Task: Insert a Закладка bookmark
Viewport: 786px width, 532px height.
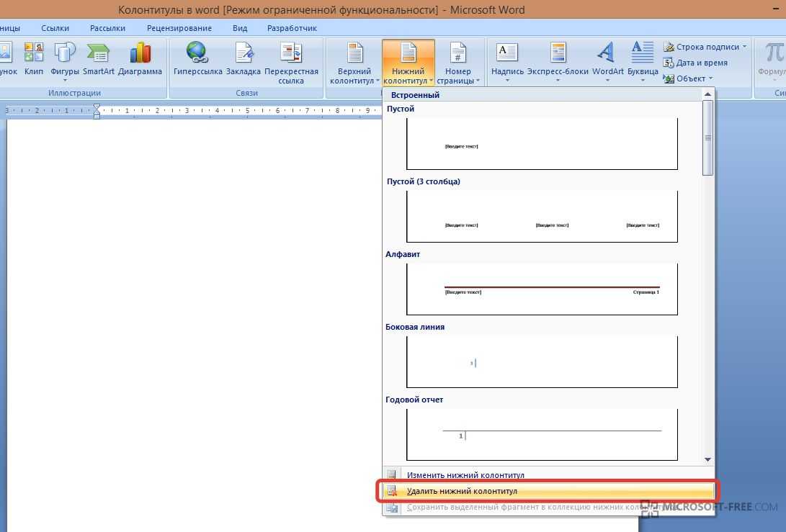Action: click(243, 58)
